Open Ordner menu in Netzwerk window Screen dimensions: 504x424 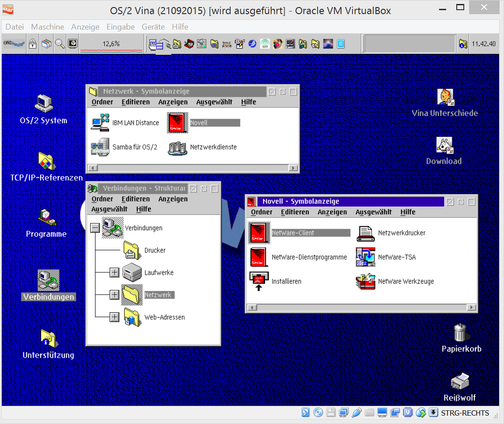(102, 102)
